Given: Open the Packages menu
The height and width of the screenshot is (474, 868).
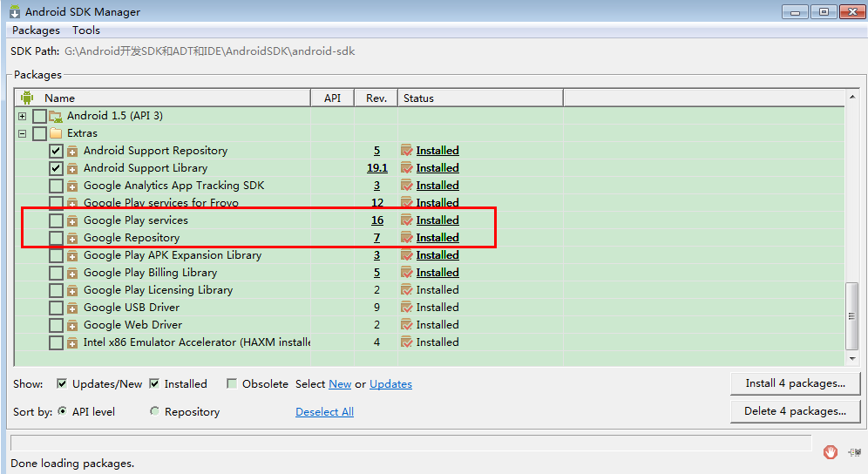Looking at the screenshot, I should coord(36,30).
